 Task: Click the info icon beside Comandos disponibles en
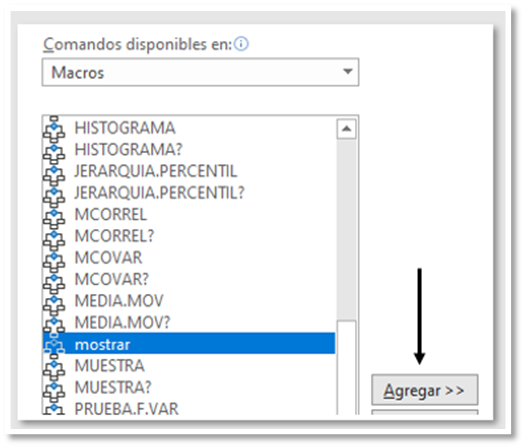(x=241, y=44)
